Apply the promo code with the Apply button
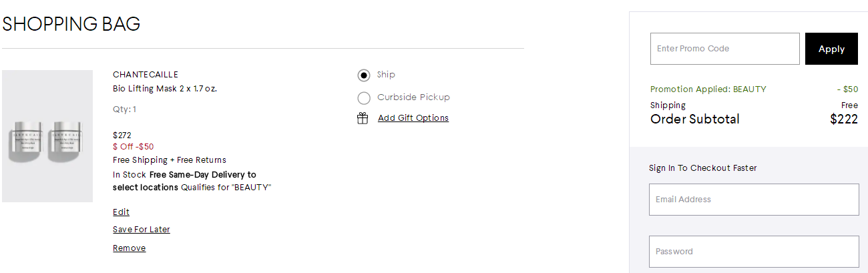Viewport: 868px width, 273px height. coord(831,49)
